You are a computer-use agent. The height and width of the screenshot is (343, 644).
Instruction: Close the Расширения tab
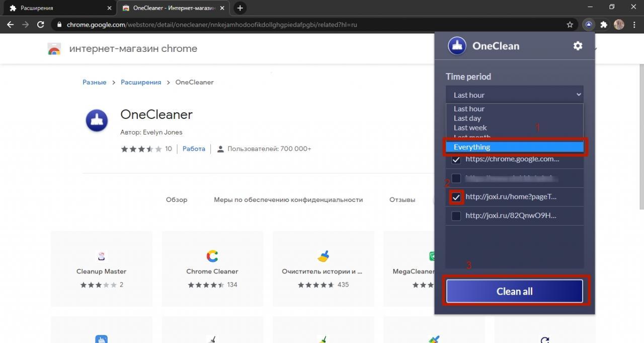pyautogui.click(x=109, y=8)
